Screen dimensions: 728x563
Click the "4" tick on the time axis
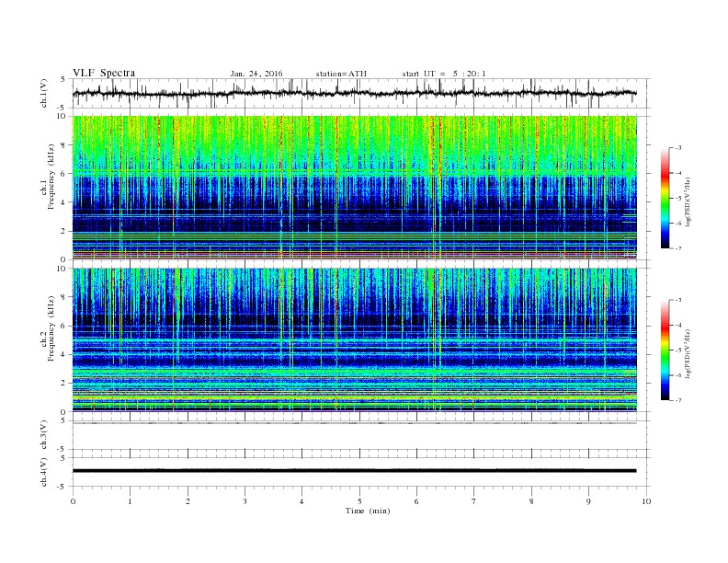point(301,501)
